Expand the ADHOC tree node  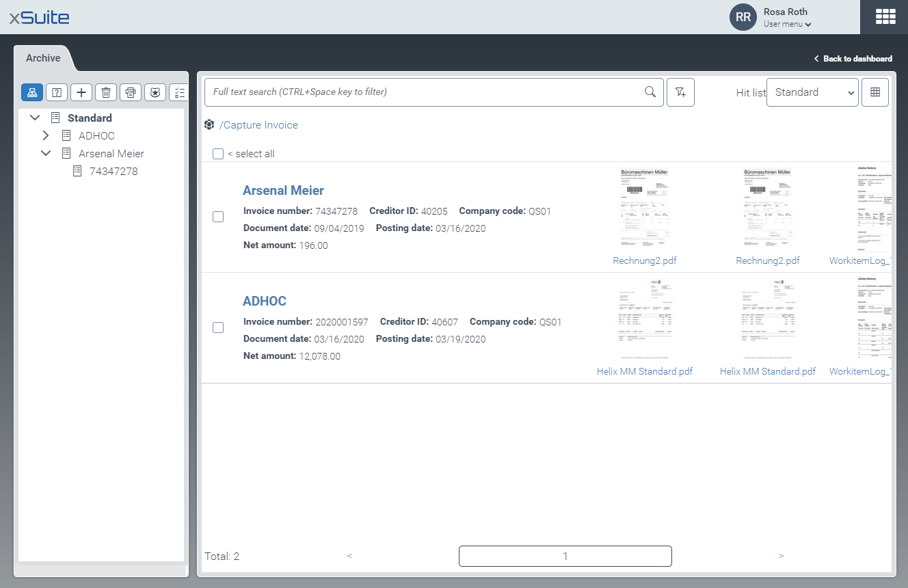[x=46, y=135]
